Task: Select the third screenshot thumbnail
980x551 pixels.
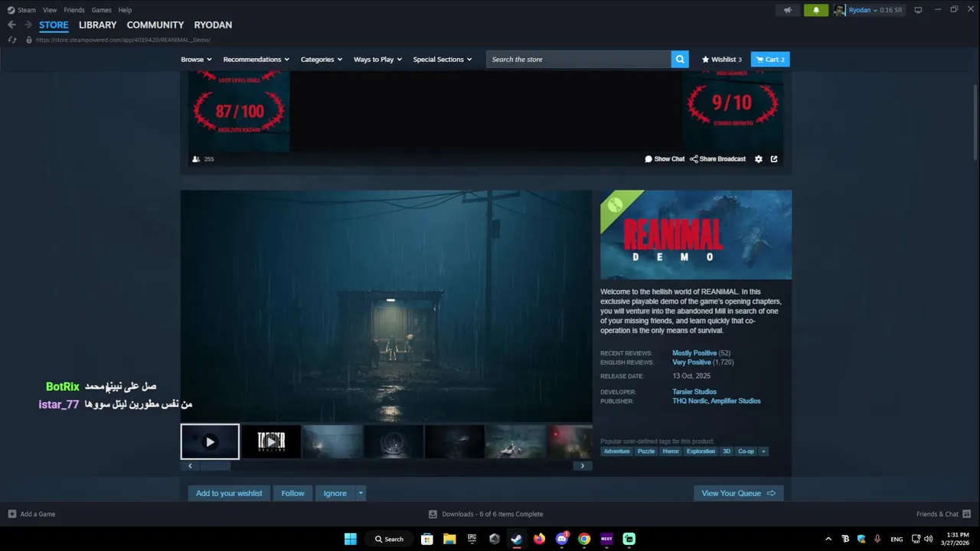Action: [332, 442]
